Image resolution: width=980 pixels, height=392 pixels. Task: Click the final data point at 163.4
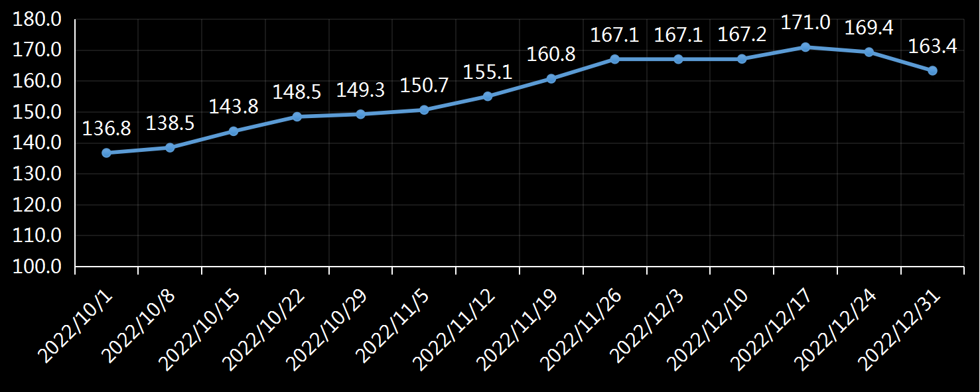coord(932,70)
